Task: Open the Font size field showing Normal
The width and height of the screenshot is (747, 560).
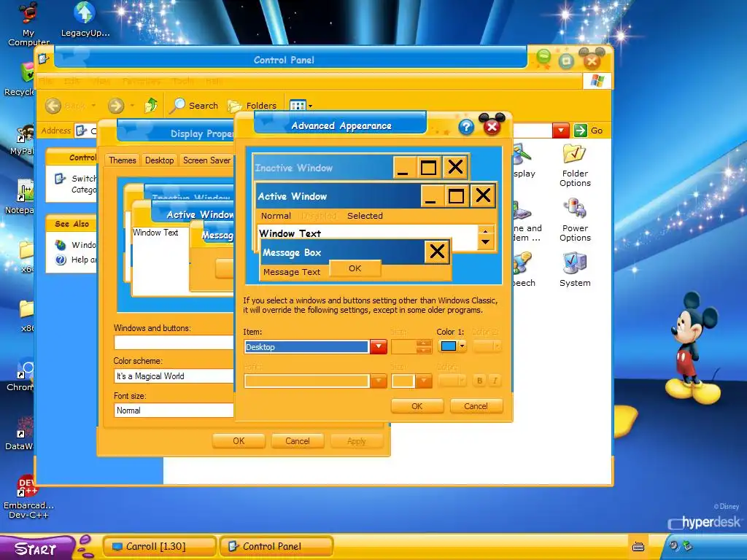Action: click(x=174, y=411)
